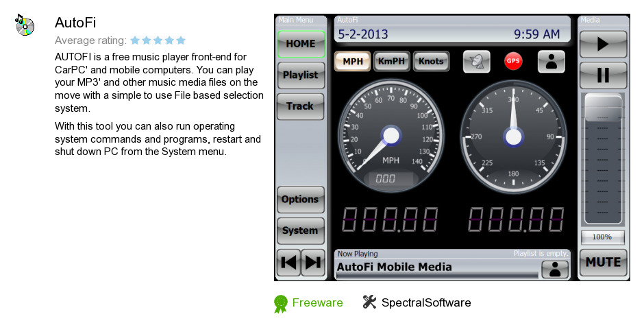Switch speed unit to KmPH
This screenshot has height=334, width=644.
point(391,61)
